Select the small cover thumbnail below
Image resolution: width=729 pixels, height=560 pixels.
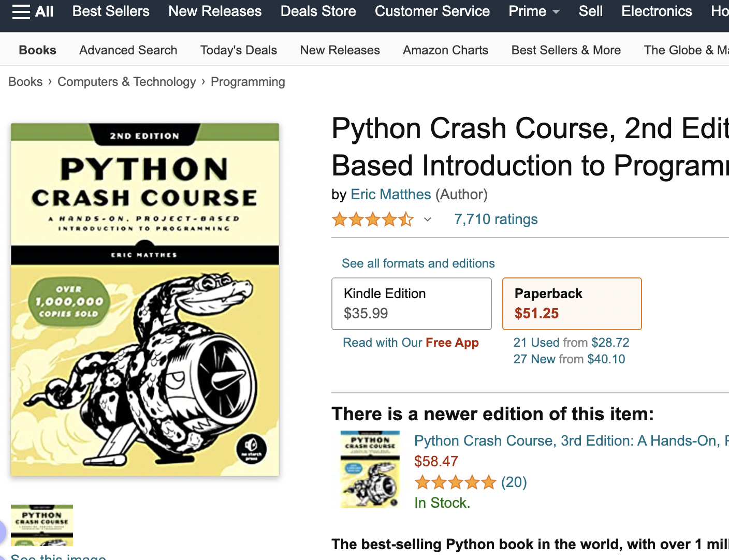[42, 525]
